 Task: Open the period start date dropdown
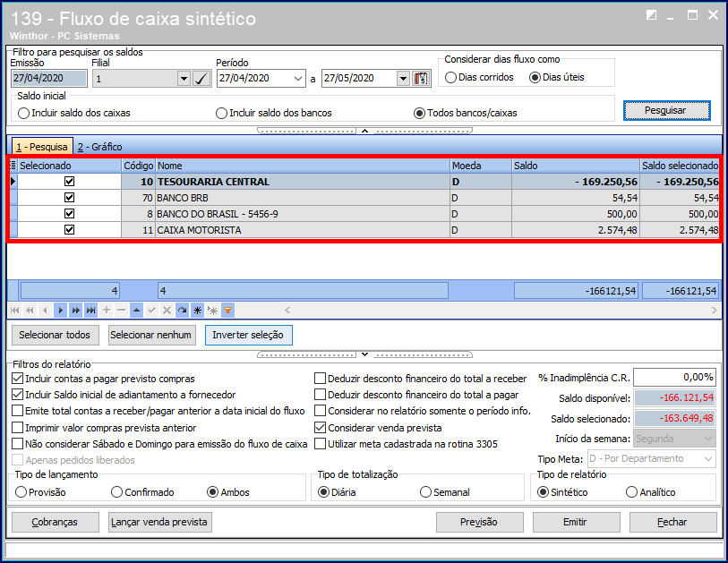click(298, 79)
